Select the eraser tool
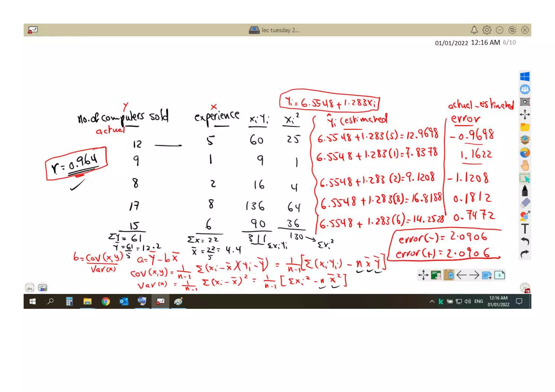 (x=525, y=203)
